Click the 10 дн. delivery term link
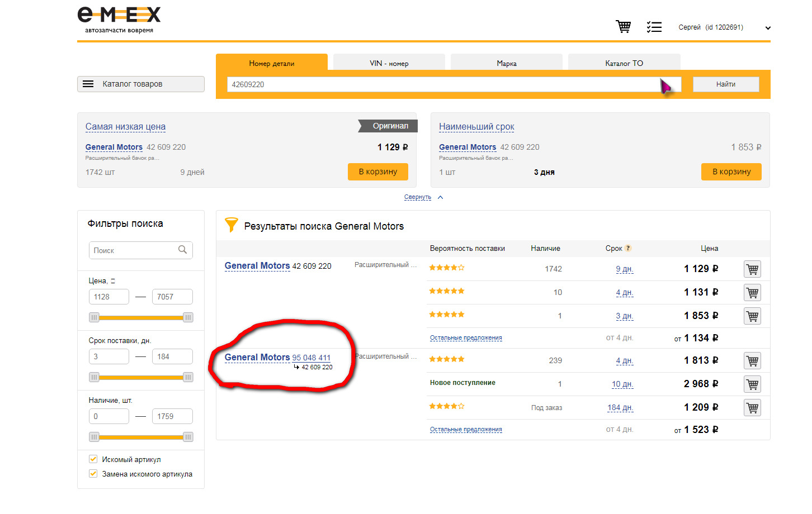 tap(622, 384)
